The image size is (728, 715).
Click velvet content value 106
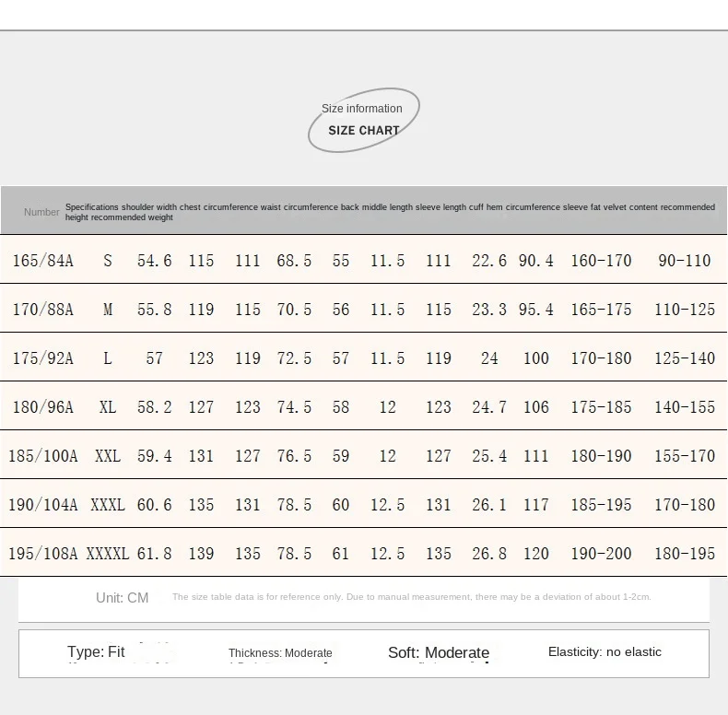point(535,407)
